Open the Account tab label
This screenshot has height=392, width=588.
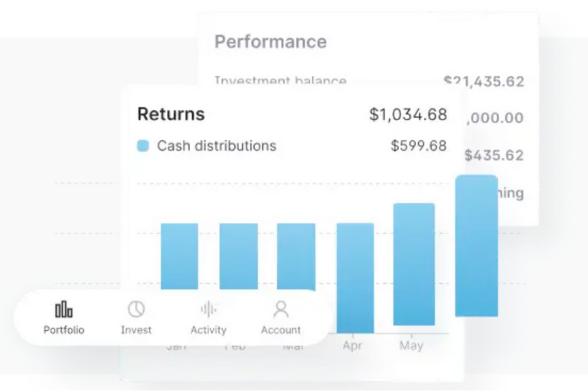(281, 330)
